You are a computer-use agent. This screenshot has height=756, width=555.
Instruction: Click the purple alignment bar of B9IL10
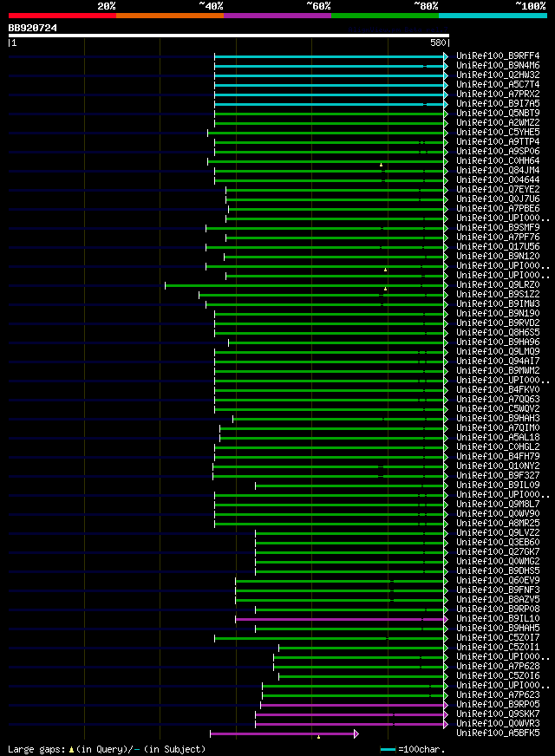340,619
